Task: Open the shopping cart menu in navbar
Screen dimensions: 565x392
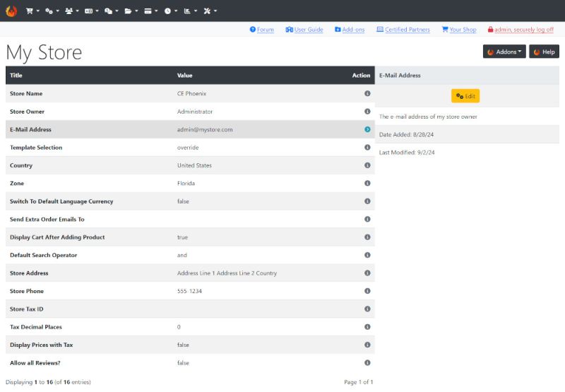Action: (32, 11)
